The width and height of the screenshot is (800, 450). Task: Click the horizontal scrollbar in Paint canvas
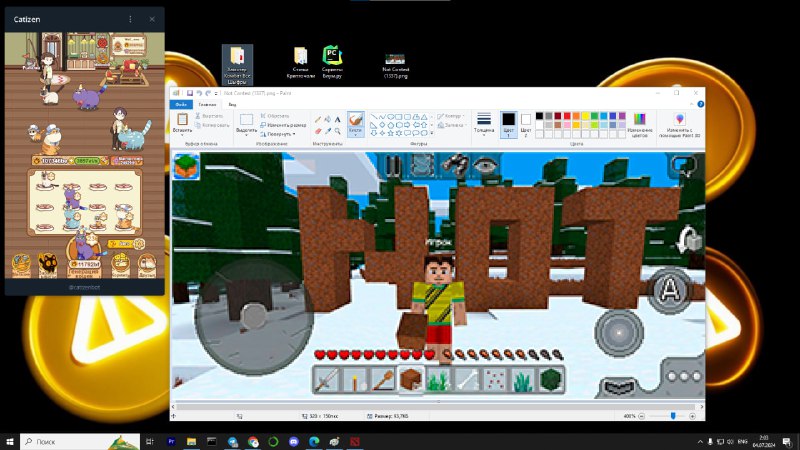pos(437,407)
